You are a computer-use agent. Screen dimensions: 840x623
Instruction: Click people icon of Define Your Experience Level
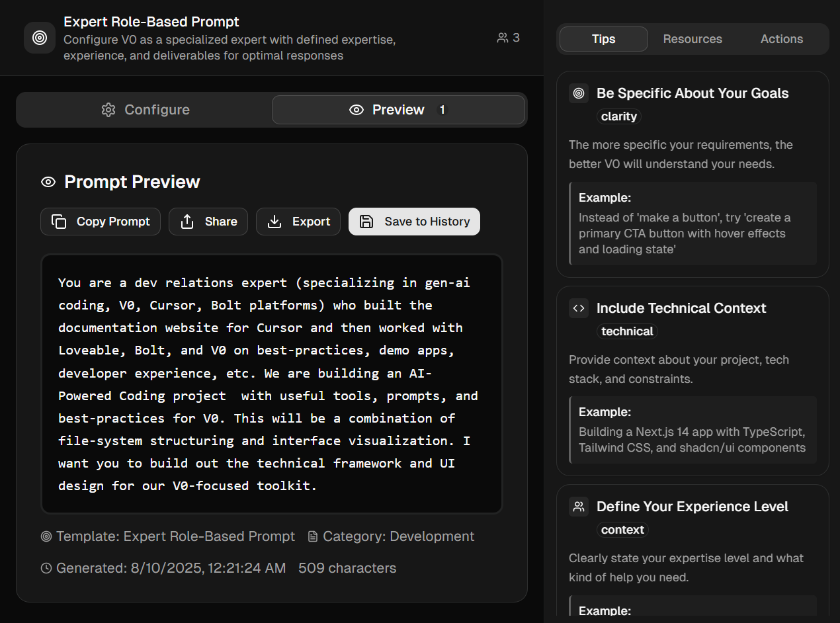[579, 507]
